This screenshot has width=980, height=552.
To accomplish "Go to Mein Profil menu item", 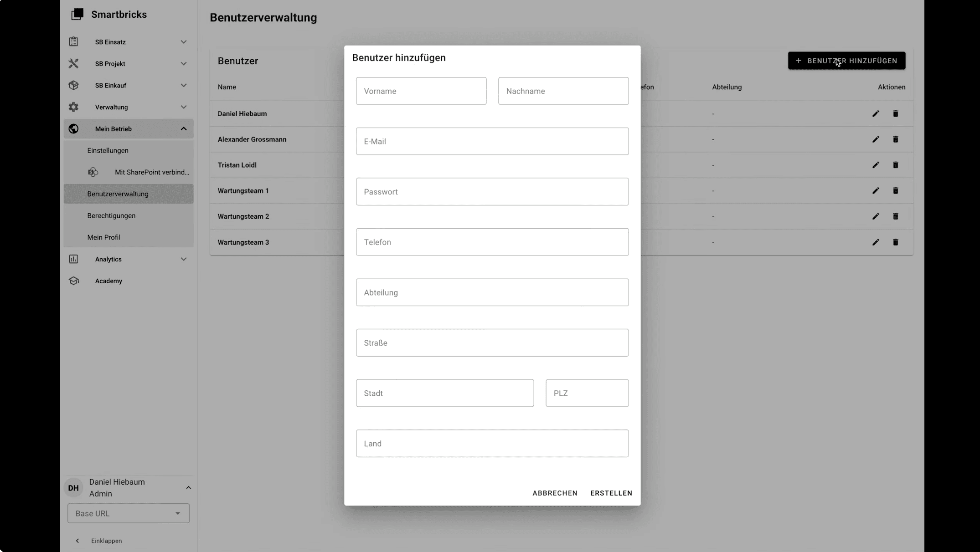I will 104,237.
